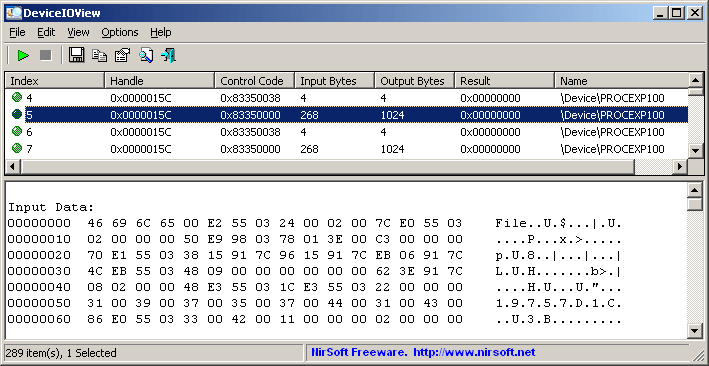
Task: Sort by the Result column header
Action: click(x=505, y=81)
